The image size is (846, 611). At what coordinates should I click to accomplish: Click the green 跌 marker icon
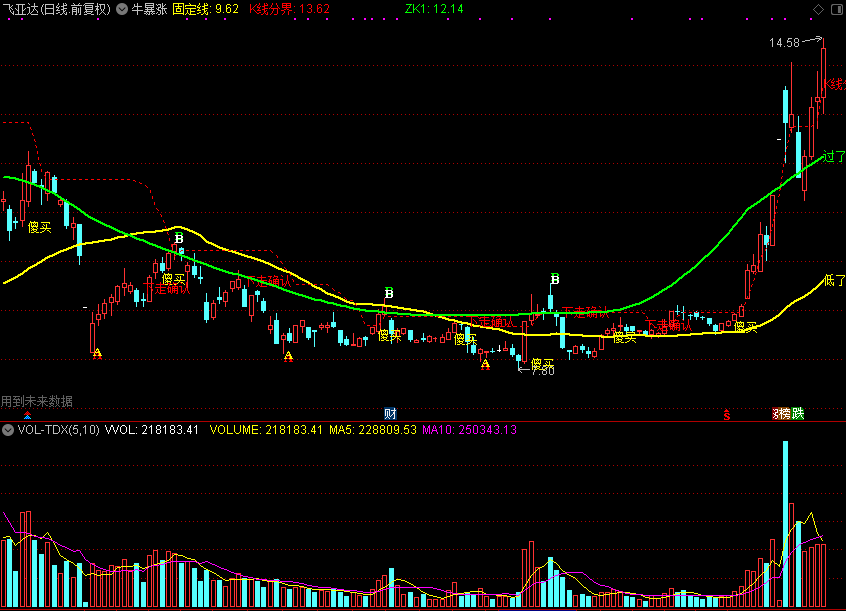pyautogui.click(x=798, y=414)
